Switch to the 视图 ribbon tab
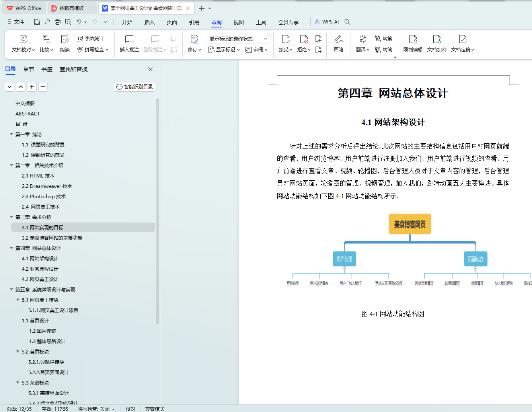 (x=238, y=22)
